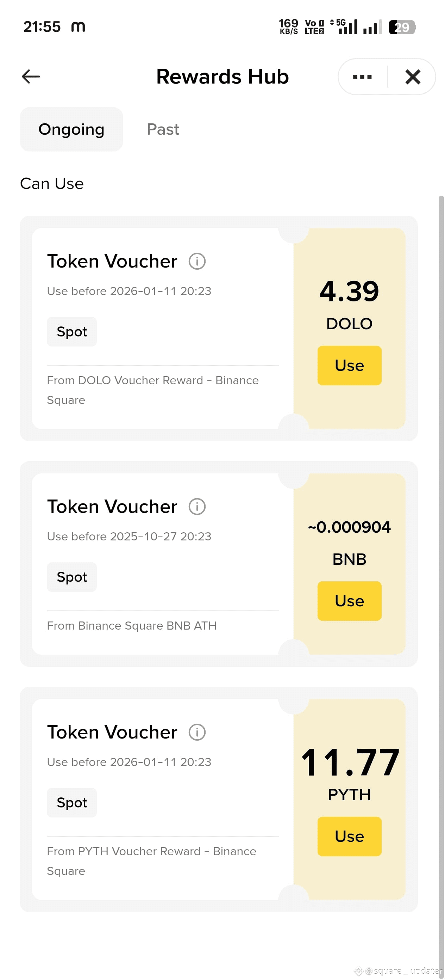Open the three-dot more options menu

[362, 77]
